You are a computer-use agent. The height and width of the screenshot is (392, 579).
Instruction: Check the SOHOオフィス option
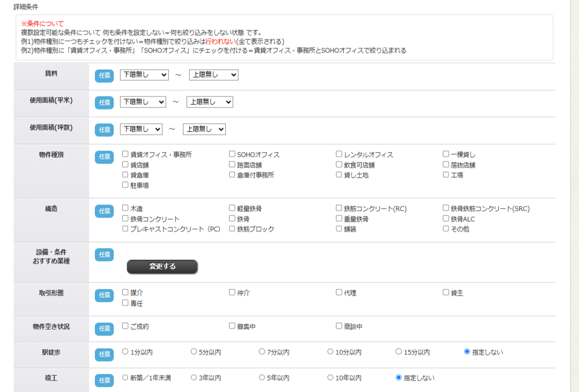click(x=232, y=154)
